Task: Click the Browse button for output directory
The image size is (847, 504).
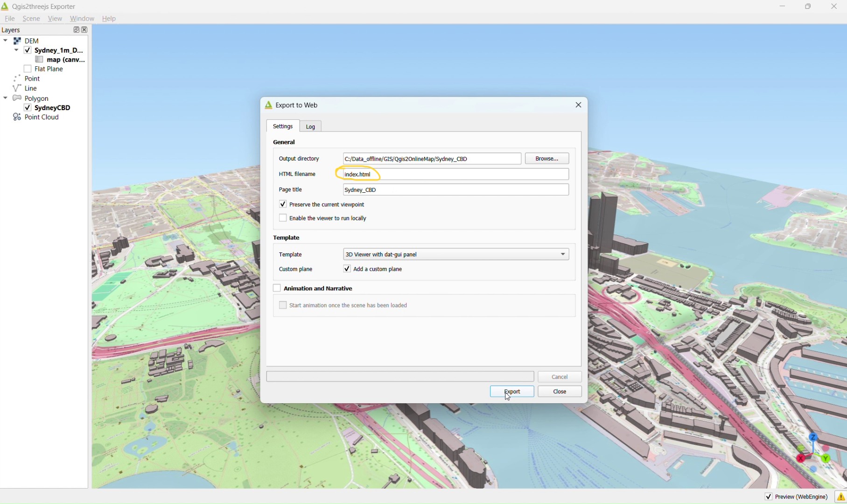Action: [x=546, y=159]
